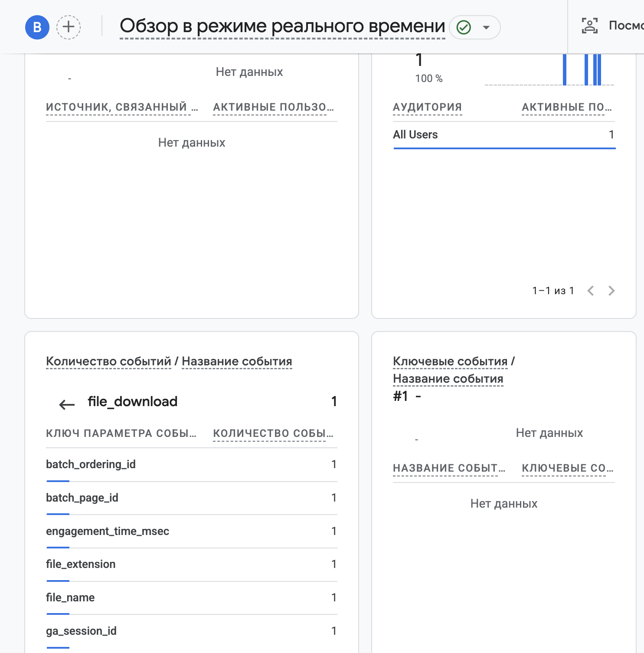Click the 'АУДИТОРИЯ' column header

pyautogui.click(x=428, y=107)
